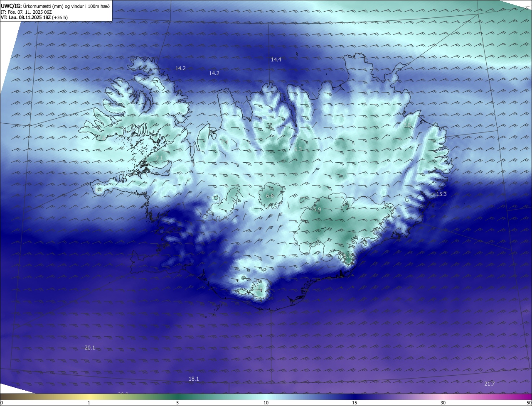The height and width of the screenshot is (406, 532).
Task: Click the 6.3 value in north-central highlands
Action: (298, 149)
